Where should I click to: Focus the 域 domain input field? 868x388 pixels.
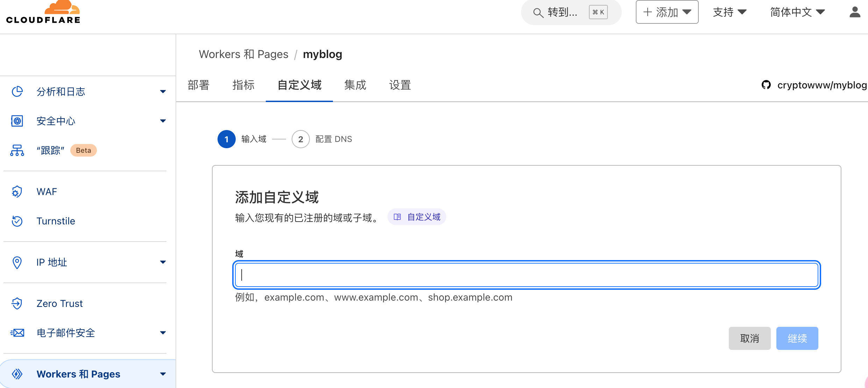526,275
